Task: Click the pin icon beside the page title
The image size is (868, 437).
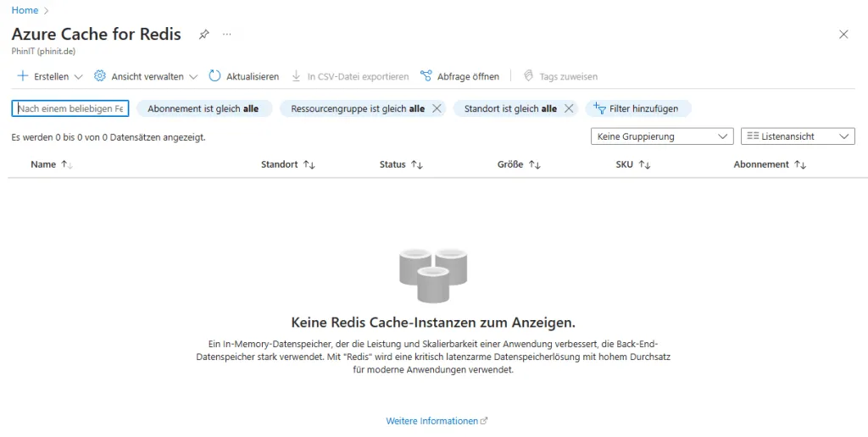Action: (203, 35)
